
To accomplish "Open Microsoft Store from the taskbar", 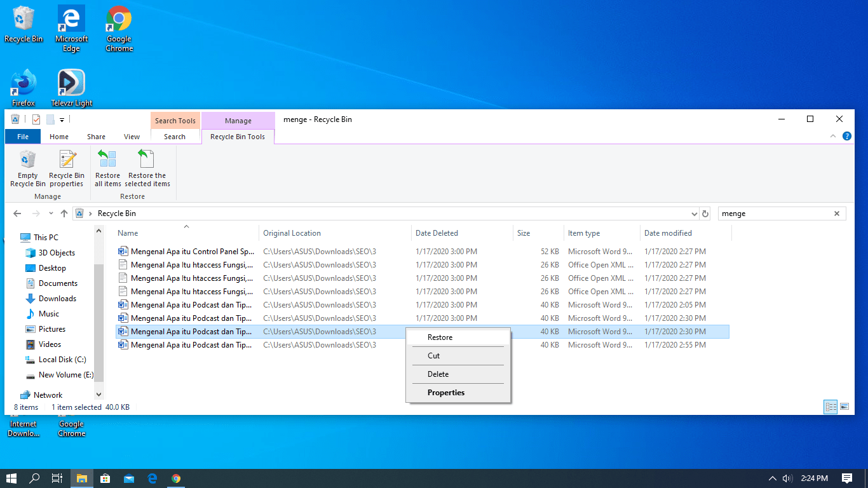I will click(x=105, y=478).
